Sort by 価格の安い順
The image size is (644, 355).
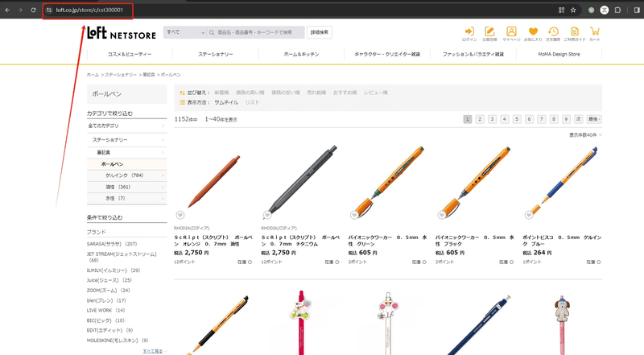click(x=286, y=93)
